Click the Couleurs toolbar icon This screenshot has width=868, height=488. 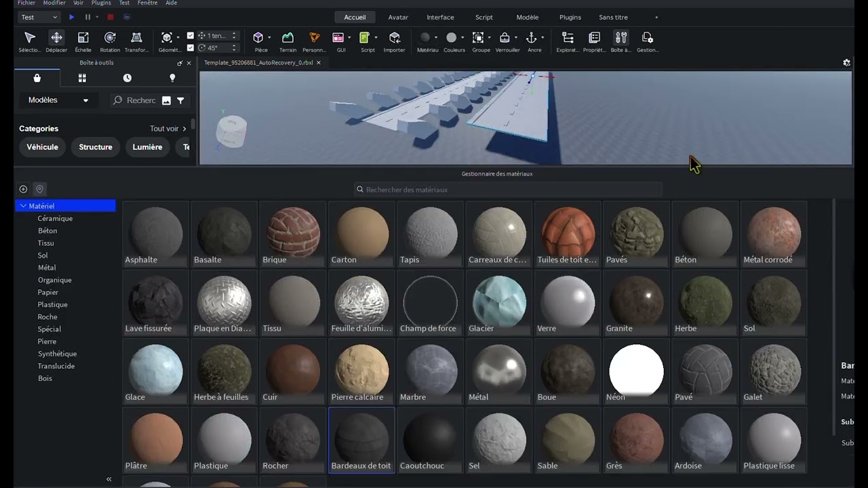451,38
